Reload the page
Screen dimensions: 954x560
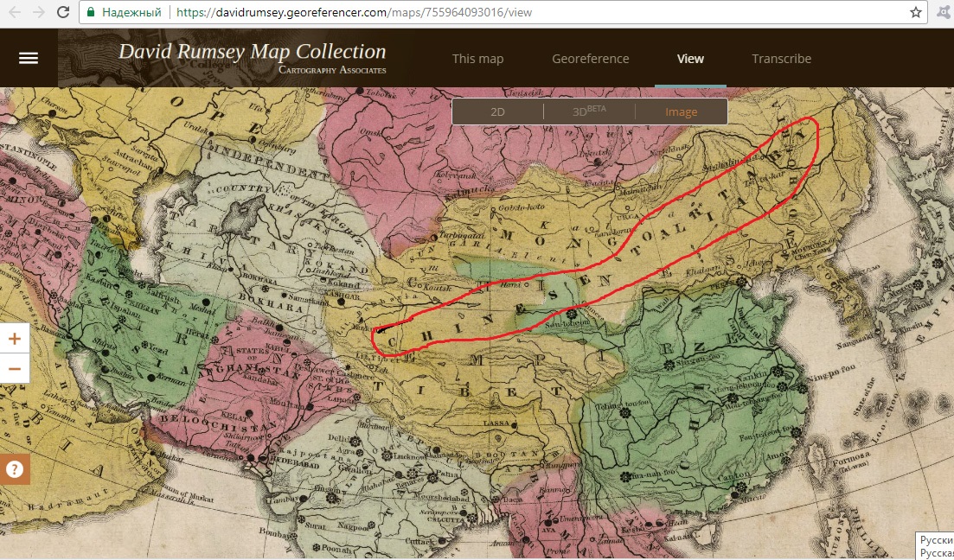tap(62, 12)
